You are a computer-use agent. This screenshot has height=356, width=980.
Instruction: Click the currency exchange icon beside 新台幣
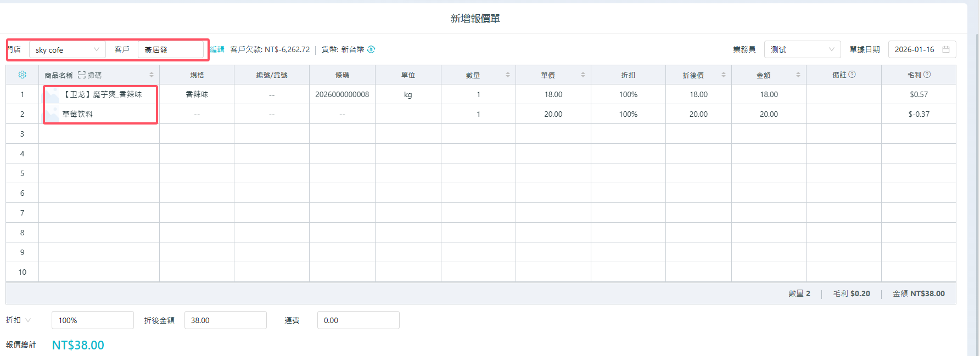tap(371, 49)
